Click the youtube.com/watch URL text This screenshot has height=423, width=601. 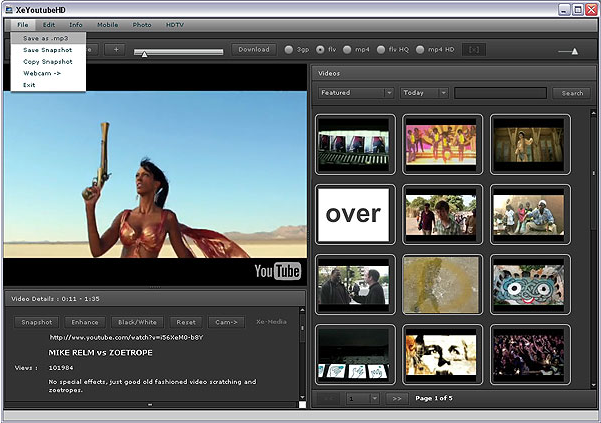[126, 338]
